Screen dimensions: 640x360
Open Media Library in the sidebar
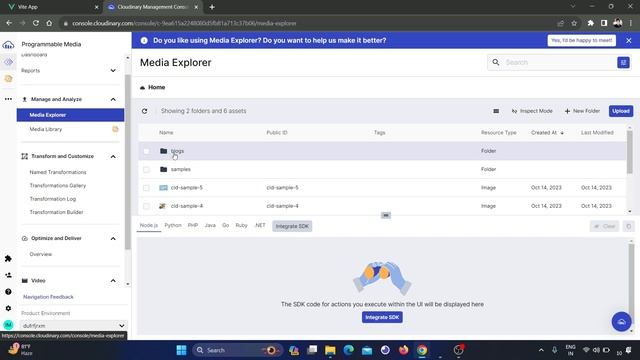(46, 129)
